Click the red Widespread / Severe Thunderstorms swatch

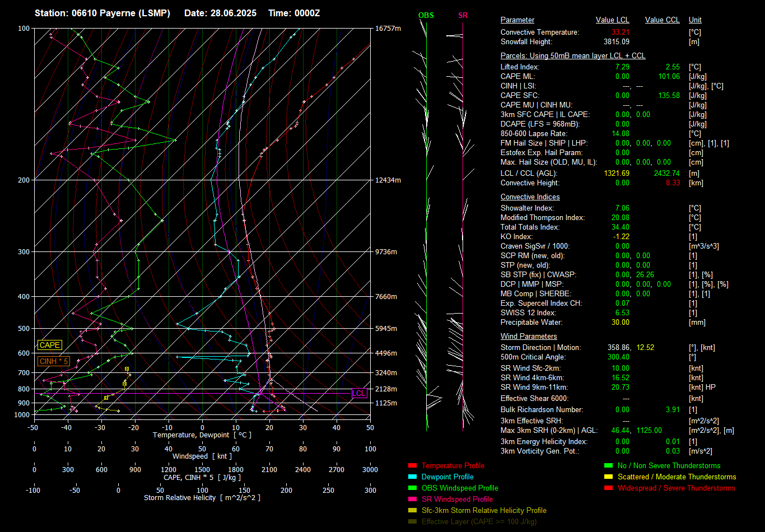(x=608, y=488)
